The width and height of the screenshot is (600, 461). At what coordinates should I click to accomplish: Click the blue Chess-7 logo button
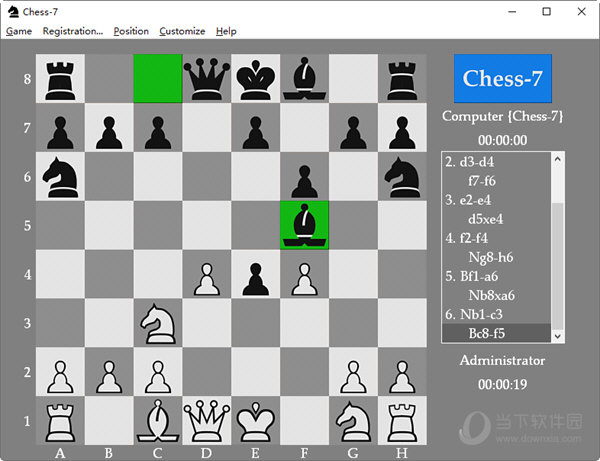(503, 79)
